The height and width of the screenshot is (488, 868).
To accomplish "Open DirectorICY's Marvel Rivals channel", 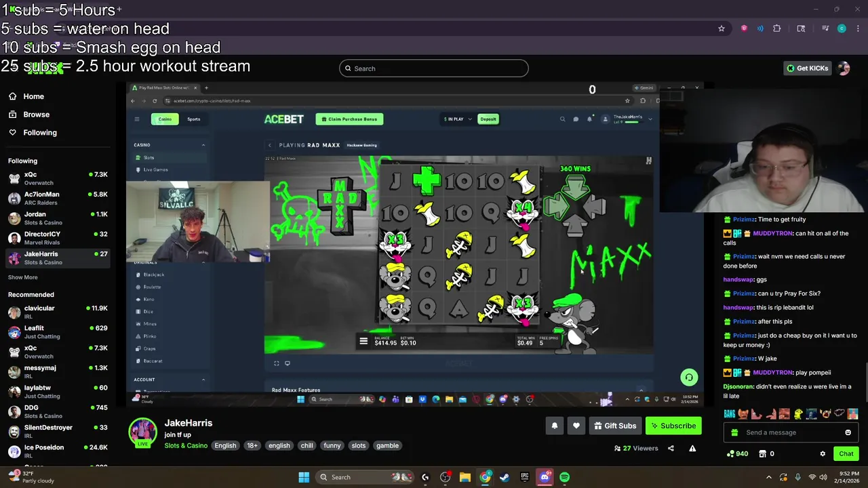I will 58,238.
